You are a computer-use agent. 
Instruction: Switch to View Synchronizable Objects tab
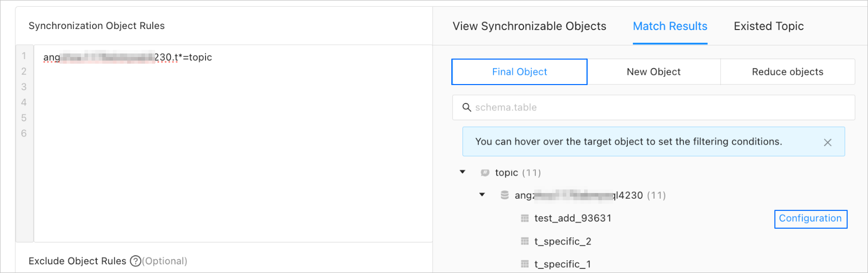[529, 26]
